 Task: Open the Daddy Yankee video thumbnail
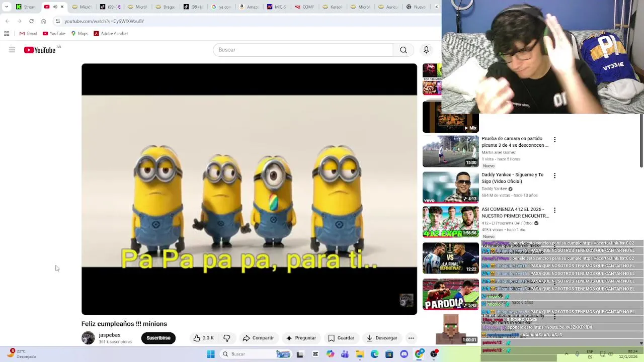tap(451, 187)
